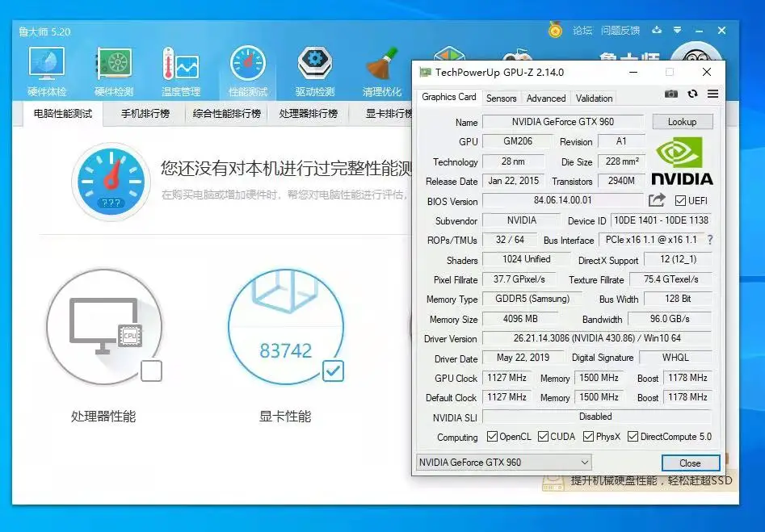This screenshot has width=765, height=532.
Task: Click the Shaders value 1024 Unified
Action: click(x=527, y=259)
